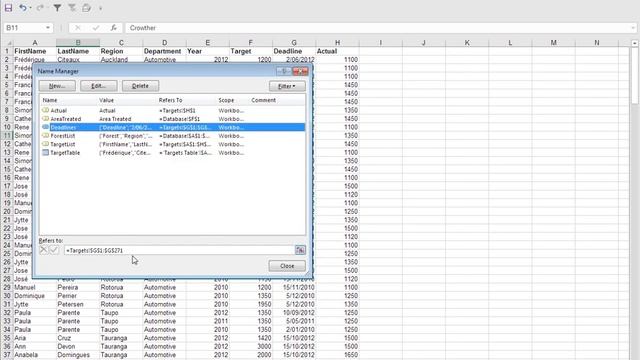Image resolution: width=640 pixels, height=360 pixels.
Task: Click Edit... in Name Manager
Action: point(99,86)
